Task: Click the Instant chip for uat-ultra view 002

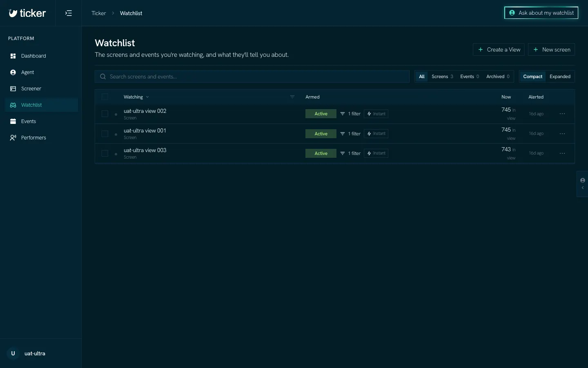Action: pos(376,114)
